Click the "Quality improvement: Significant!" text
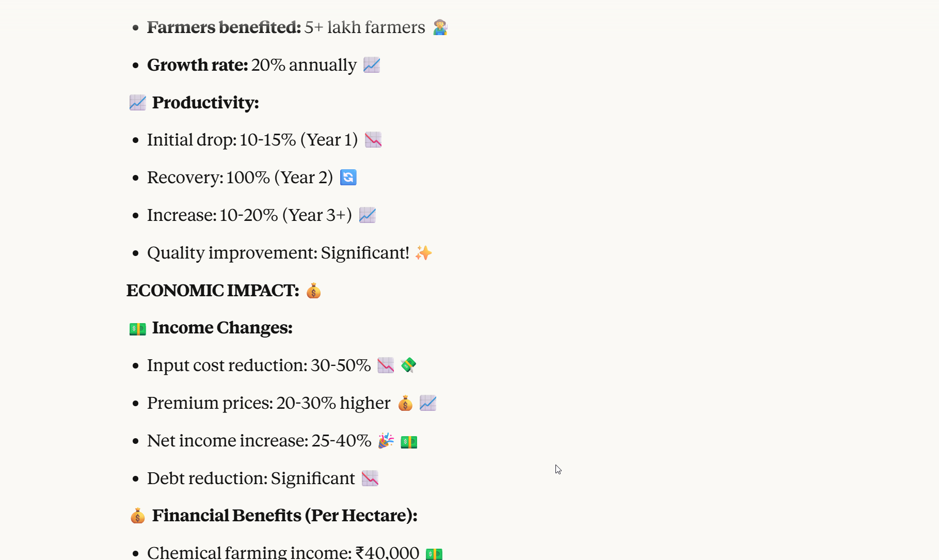The height and width of the screenshot is (560, 939). pos(278,253)
